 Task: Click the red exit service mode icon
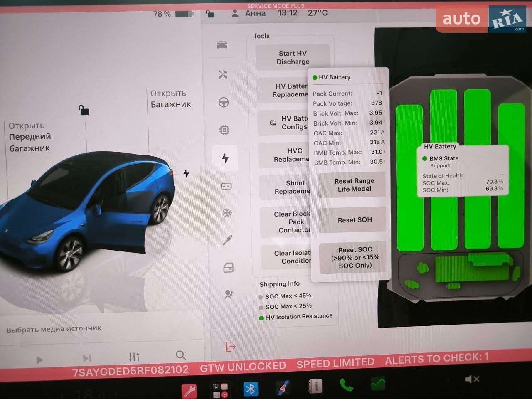(x=230, y=346)
